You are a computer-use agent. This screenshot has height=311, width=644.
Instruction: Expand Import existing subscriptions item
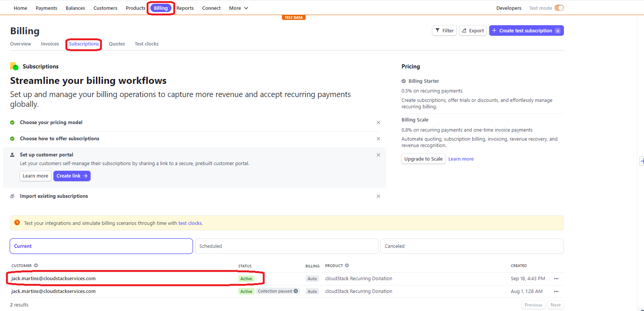pyautogui.click(x=54, y=196)
